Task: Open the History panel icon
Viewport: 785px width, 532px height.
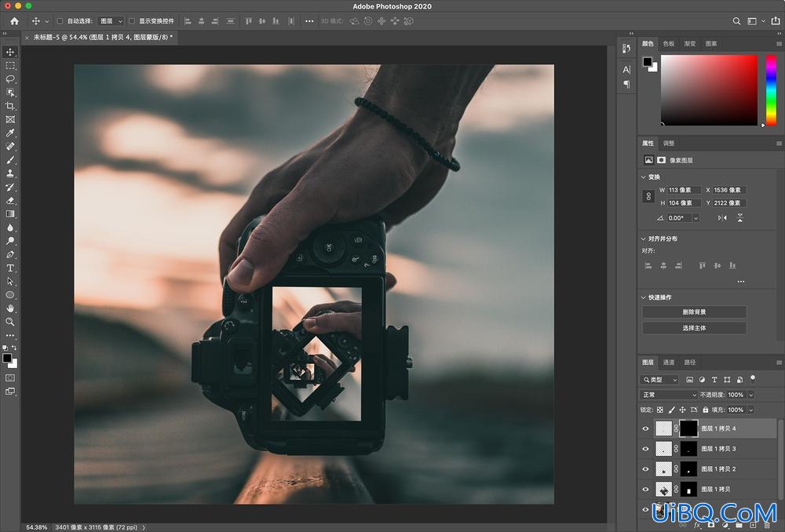Action: [626, 49]
